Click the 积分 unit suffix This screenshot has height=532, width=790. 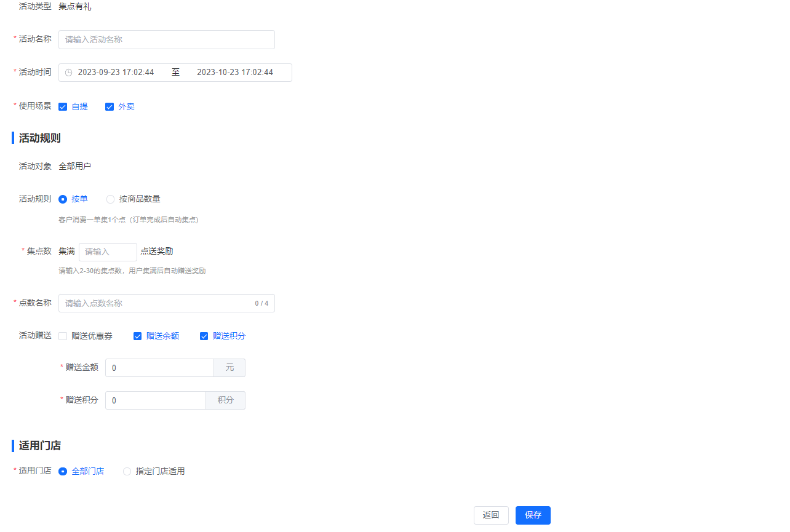226,400
